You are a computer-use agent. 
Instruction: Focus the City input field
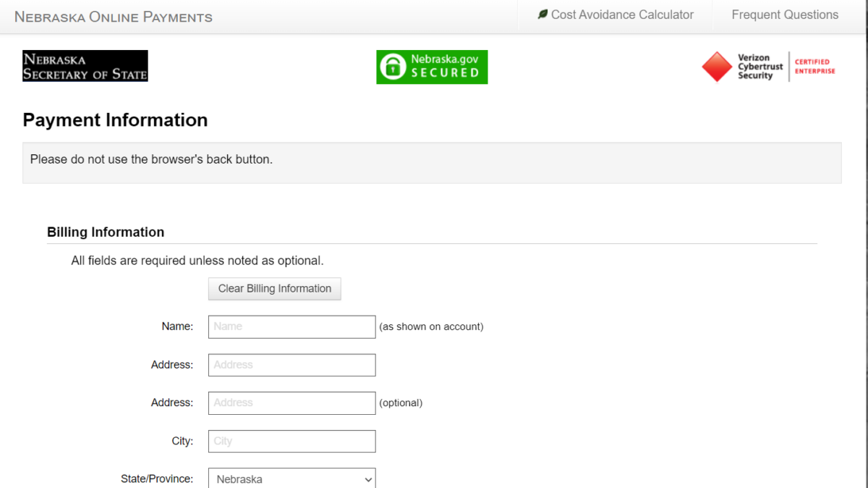tap(292, 441)
